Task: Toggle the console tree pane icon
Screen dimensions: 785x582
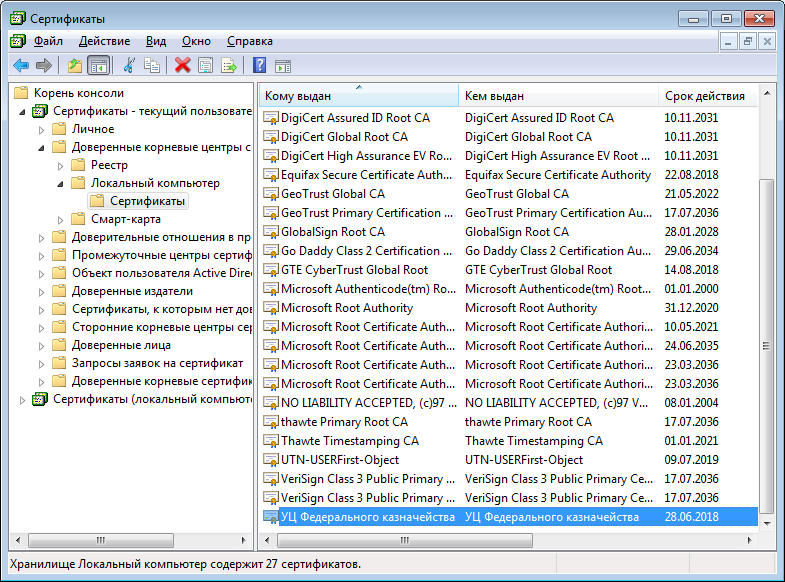Action: (99, 65)
